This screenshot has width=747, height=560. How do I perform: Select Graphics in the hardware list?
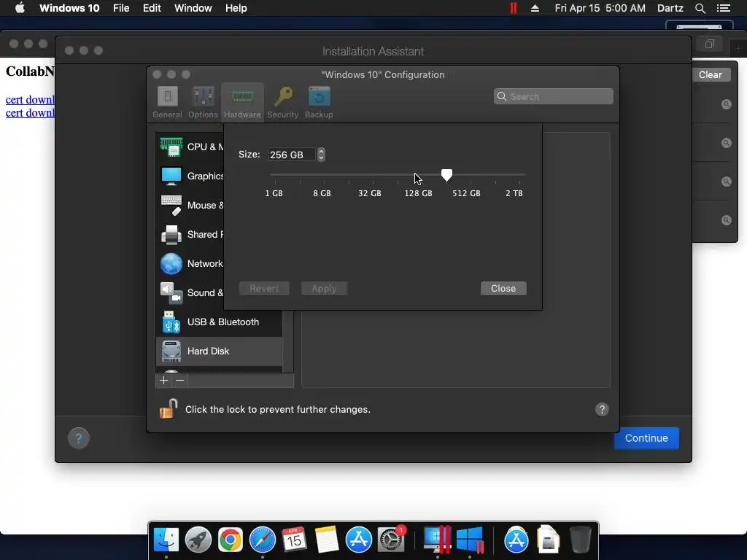point(190,176)
